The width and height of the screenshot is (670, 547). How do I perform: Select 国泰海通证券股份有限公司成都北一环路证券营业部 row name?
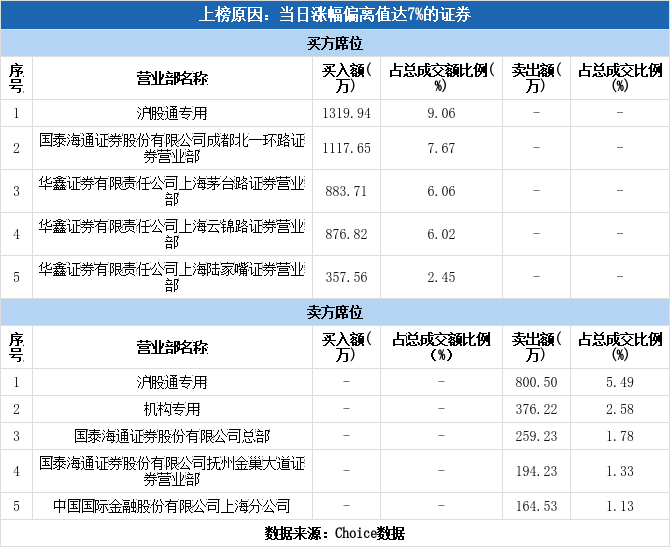(172, 148)
